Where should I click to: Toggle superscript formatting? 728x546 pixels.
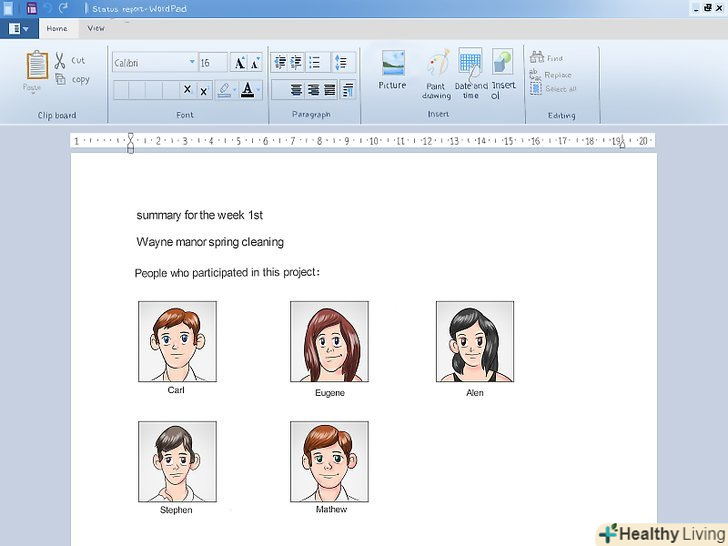tap(203, 90)
